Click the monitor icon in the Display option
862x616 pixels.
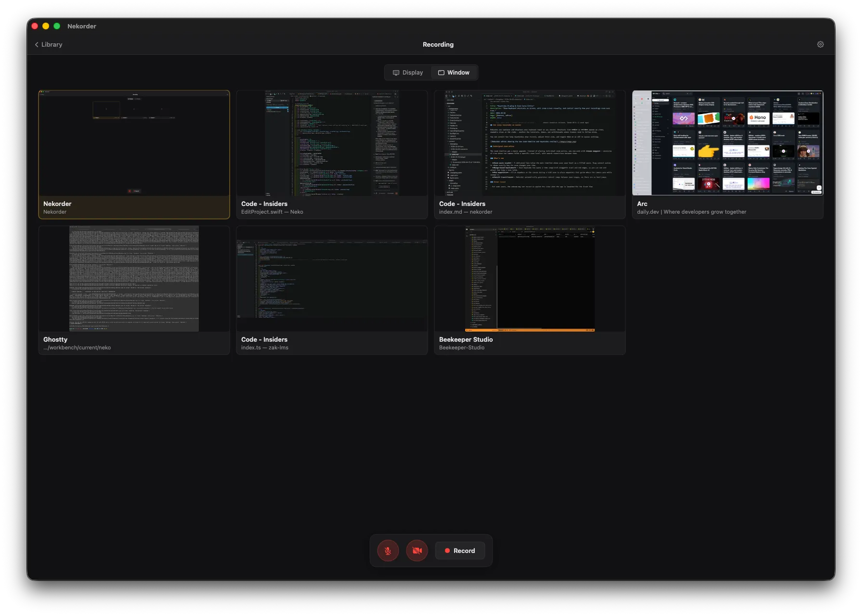tap(395, 72)
